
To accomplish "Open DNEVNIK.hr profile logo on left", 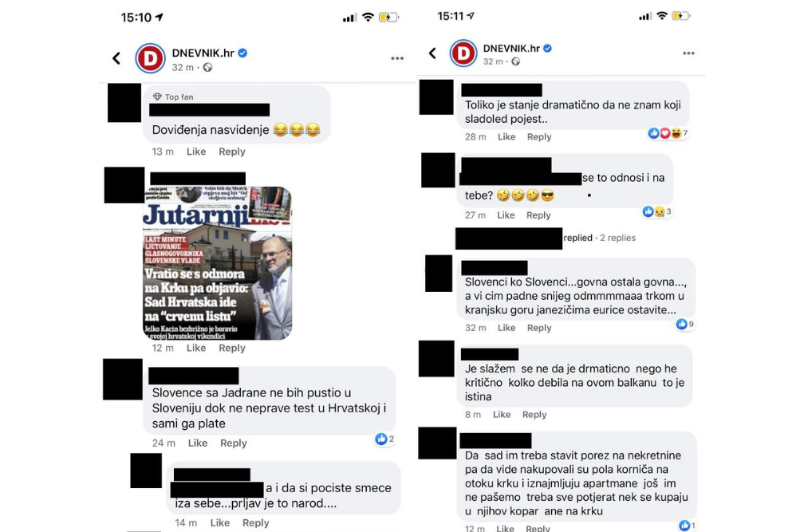I will (150, 58).
